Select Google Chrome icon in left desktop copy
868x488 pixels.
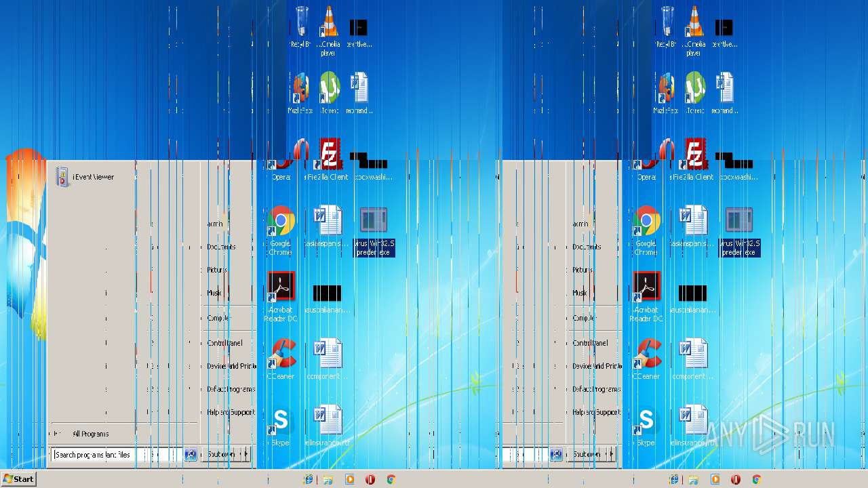pyautogui.click(x=281, y=230)
